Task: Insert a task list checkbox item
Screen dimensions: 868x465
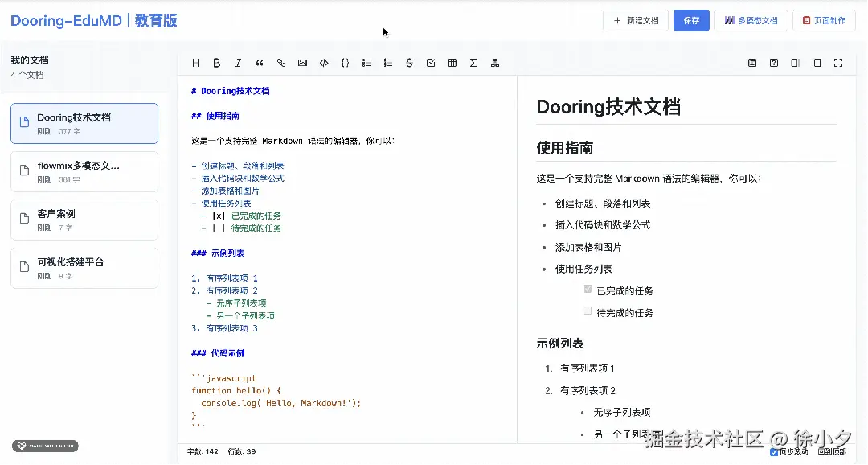Action: pos(431,64)
